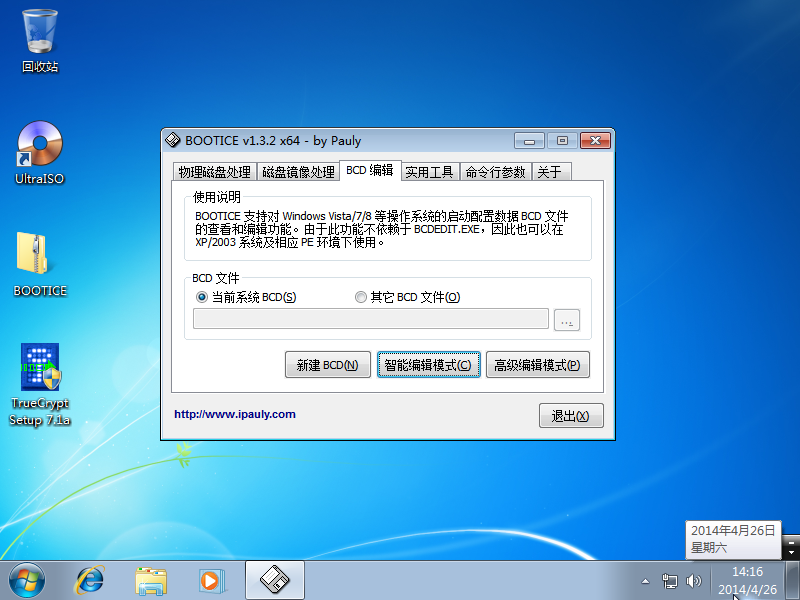
Task: Switch to the 磁盘镜像处理 tab
Action: point(298,172)
